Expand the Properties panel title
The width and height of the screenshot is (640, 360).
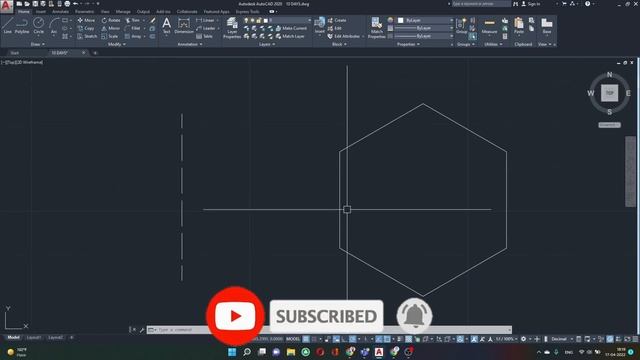coord(408,44)
